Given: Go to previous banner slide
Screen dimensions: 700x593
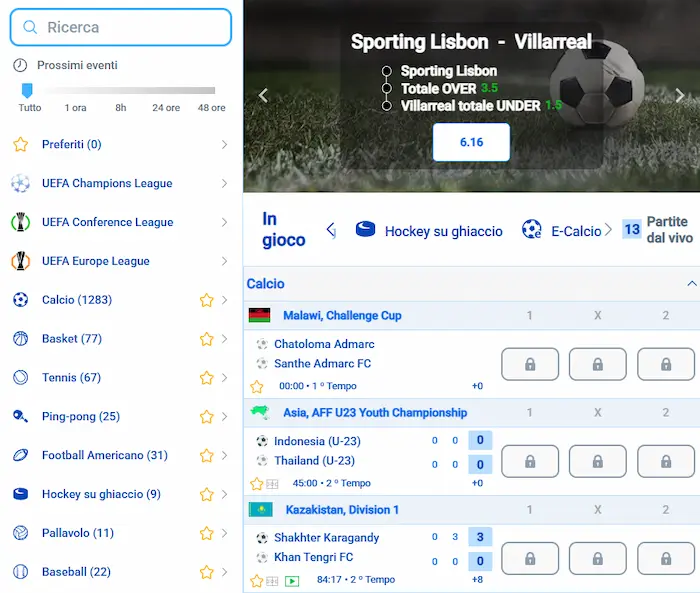Looking at the screenshot, I should (x=263, y=95).
